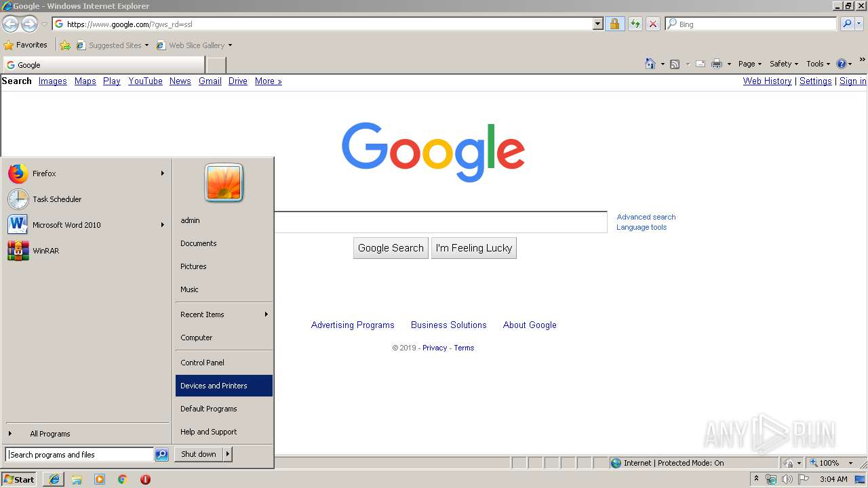This screenshot has width=868, height=488.
Task: Click the search magnifier in Start menu
Action: click(x=161, y=455)
